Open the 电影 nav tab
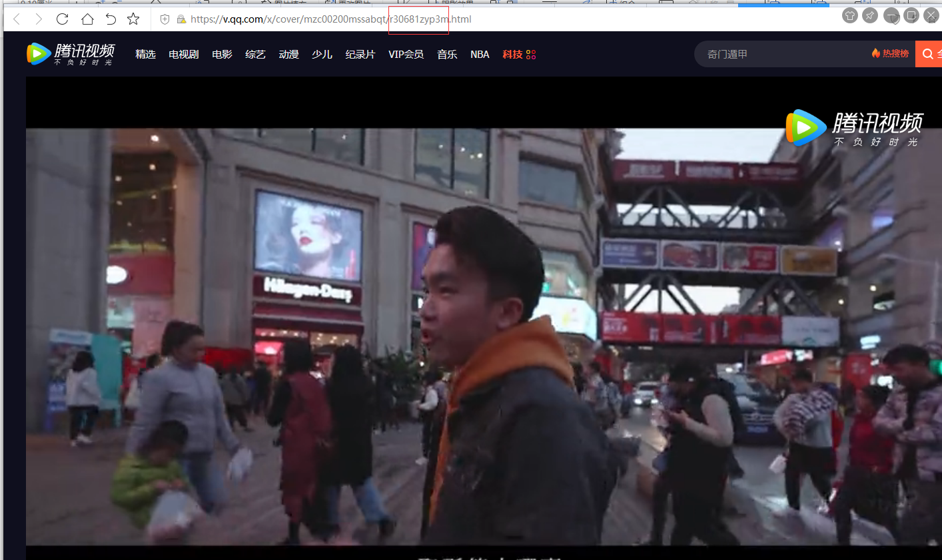The image size is (942, 560). [x=222, y=55]
